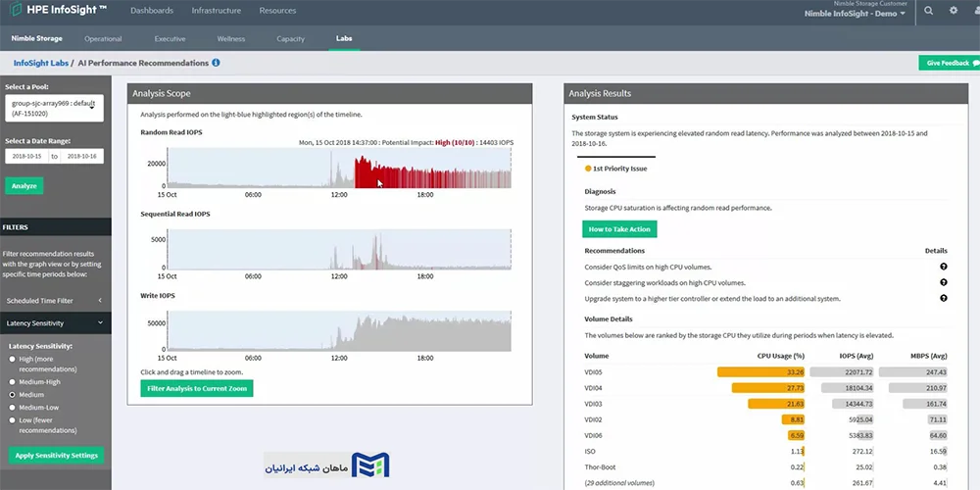Click the VDI02 volume name

tap(593, 420)
